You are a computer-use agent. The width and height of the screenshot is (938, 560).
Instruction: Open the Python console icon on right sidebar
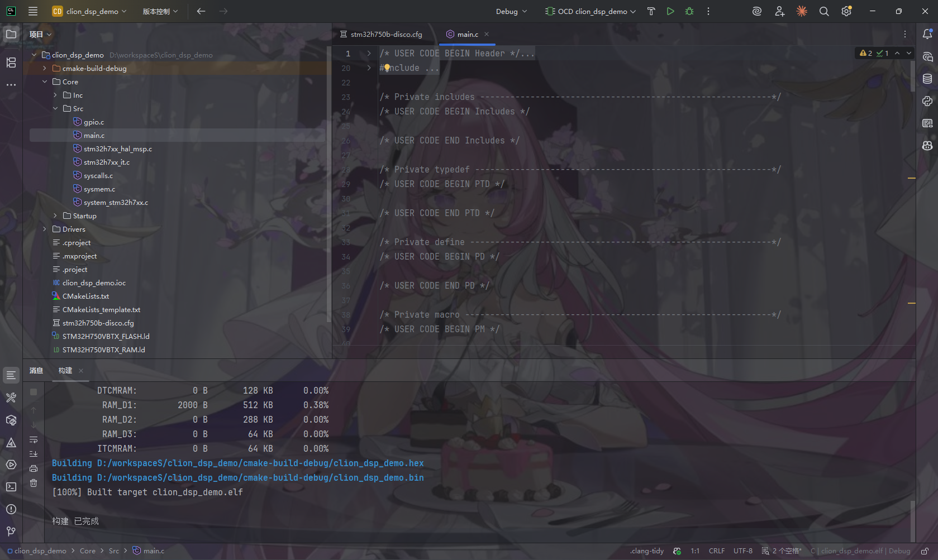click(x=927, y=101)
